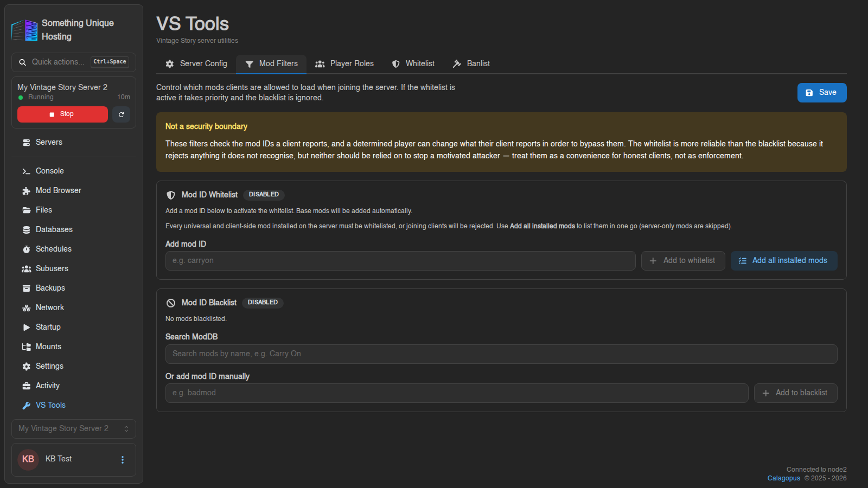The height and width of the screenshot is (488, 868).
Task: Open the KB Test user options menu
Action: click(x=123, y=460)
